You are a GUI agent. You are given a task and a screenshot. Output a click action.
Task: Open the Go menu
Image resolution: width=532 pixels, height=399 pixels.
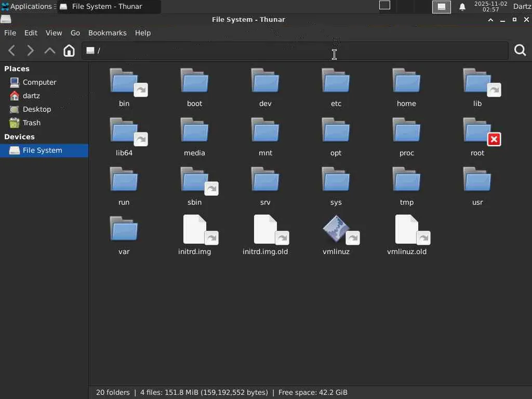[x=75, y=33]
